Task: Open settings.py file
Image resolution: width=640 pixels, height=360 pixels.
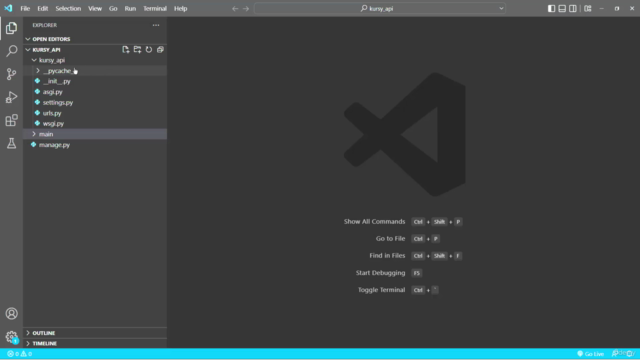Action: [58, 102]
